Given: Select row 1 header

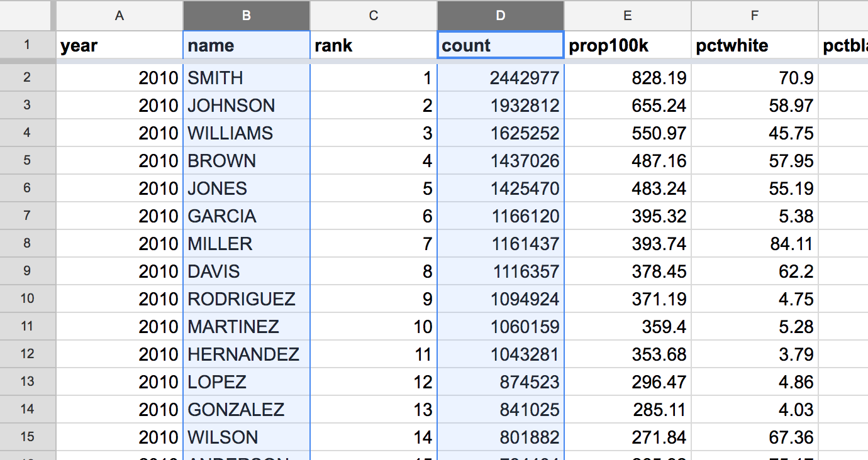Looking at the screenshot, I should click(x=28, y=45).
